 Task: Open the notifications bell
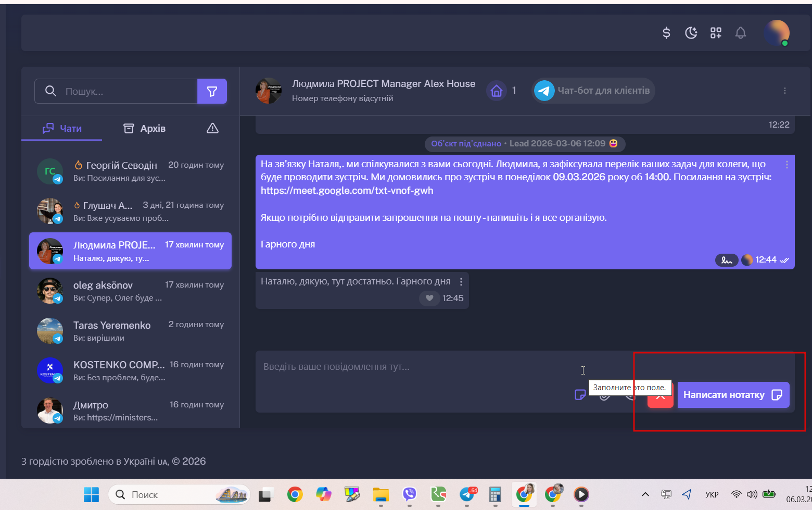tap(741, 33)
